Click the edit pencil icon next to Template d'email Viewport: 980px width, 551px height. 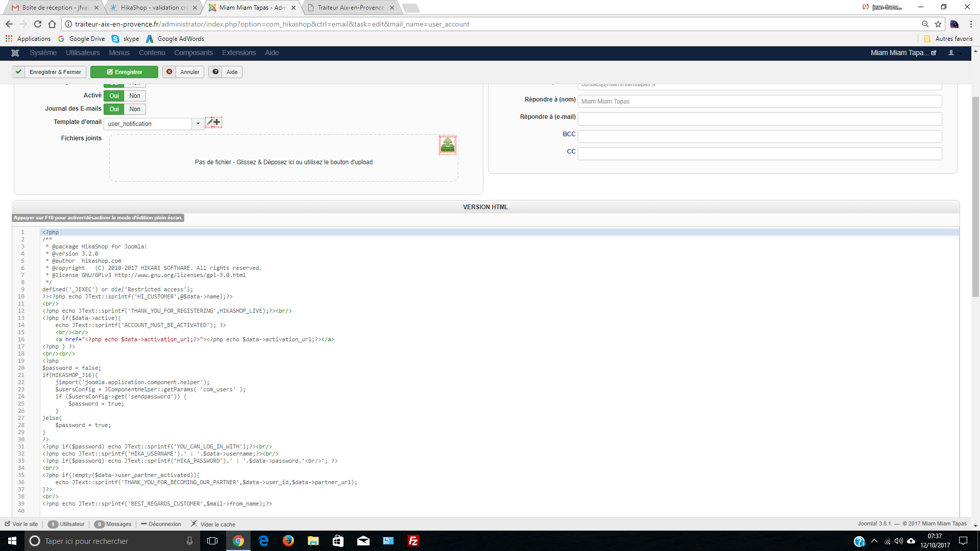pos(209,122)
